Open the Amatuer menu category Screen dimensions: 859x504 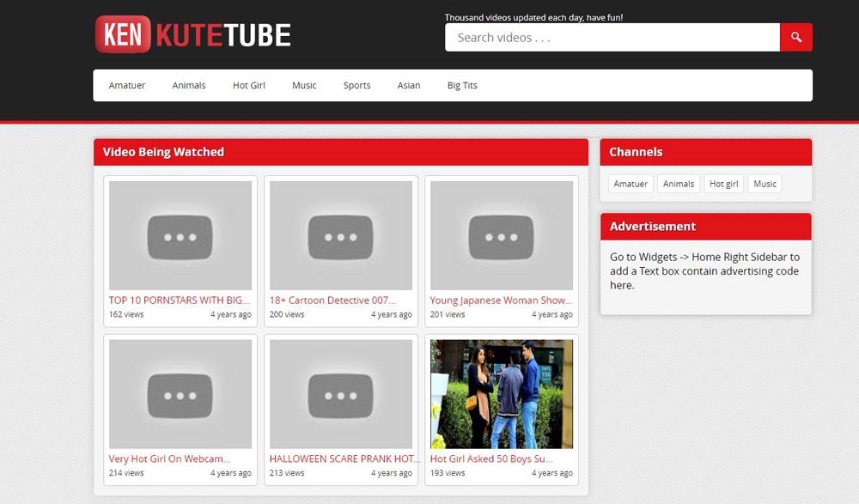(x=127, y=86)
